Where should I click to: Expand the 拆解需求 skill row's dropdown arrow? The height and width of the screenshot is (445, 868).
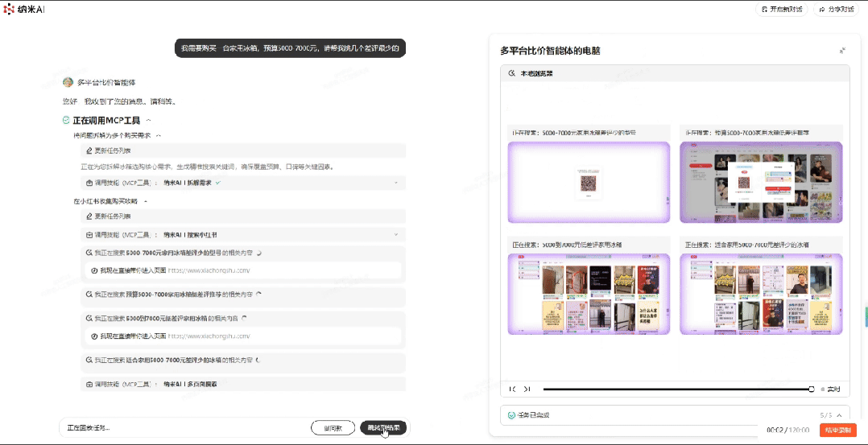point(396,183)
